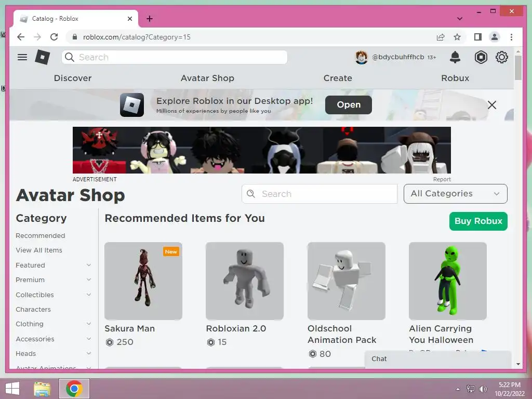Select the Recommended category
The height and width of the screenshot is (399, 532).
(x=41, y=235)
